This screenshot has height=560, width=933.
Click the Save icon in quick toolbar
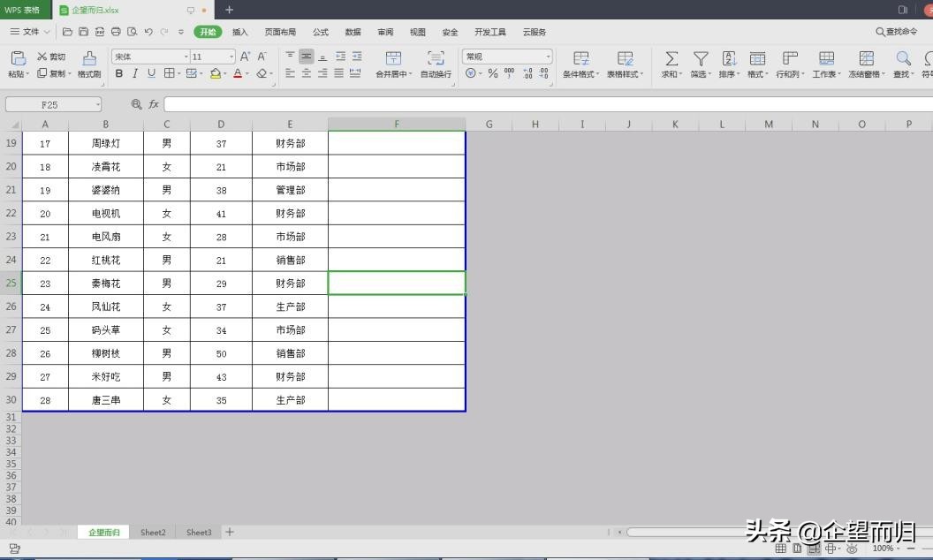(83, 32)
